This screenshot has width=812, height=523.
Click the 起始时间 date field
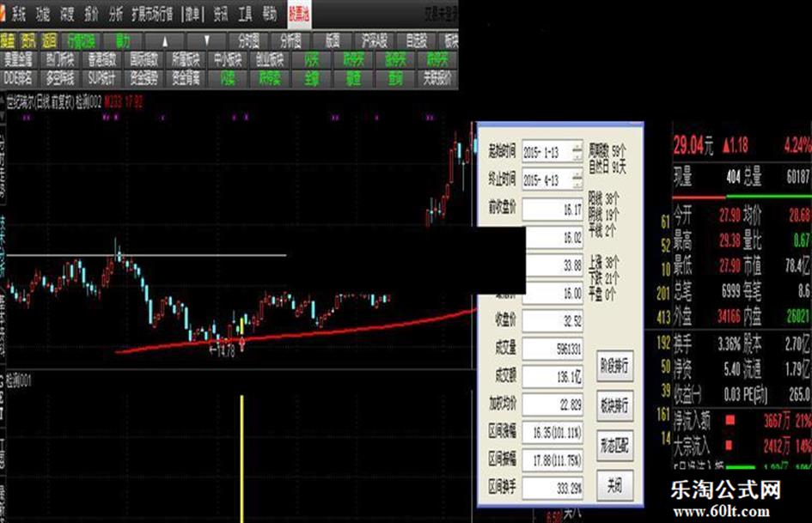click(x=552, y=152)
